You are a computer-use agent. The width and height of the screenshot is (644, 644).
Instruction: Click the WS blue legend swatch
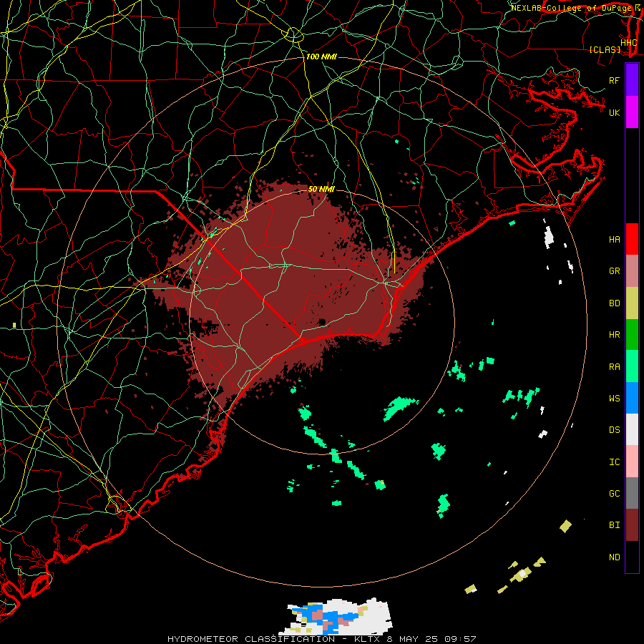pyautogui.click(x=632, y=398)
